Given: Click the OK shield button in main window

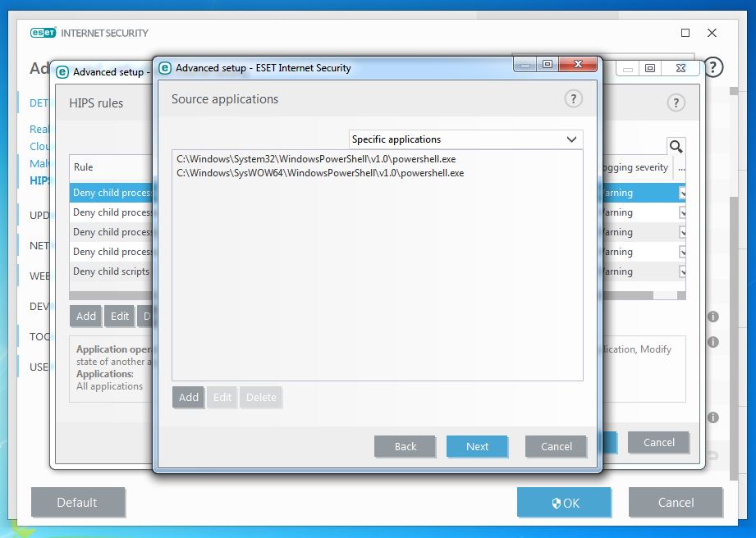Looking at the screenshot, I should (x=564, y=503).
